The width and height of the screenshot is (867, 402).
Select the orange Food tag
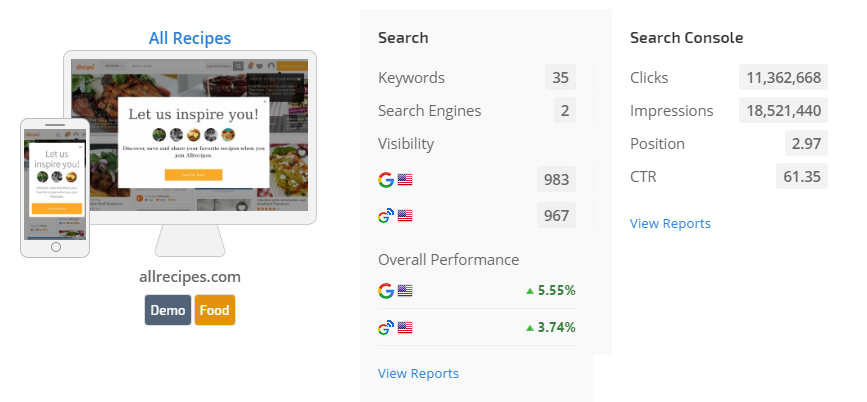pyautogui.click(x=214, y=310)
